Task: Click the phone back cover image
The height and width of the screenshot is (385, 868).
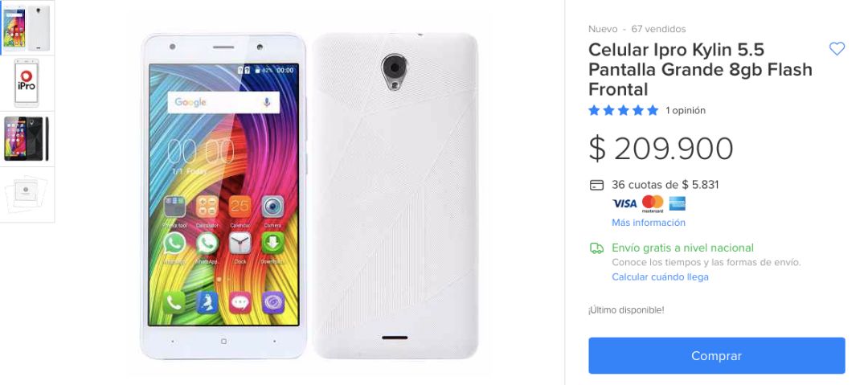Action: click(395, 195)
